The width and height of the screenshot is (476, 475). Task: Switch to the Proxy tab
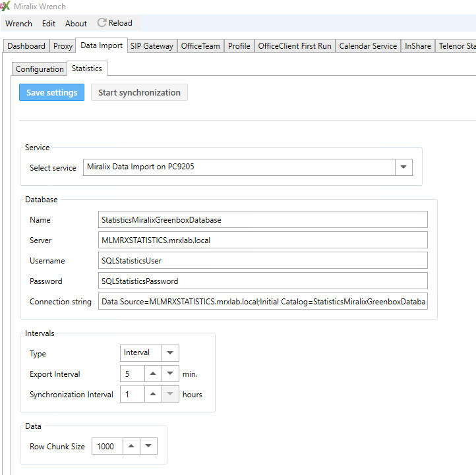63,46
